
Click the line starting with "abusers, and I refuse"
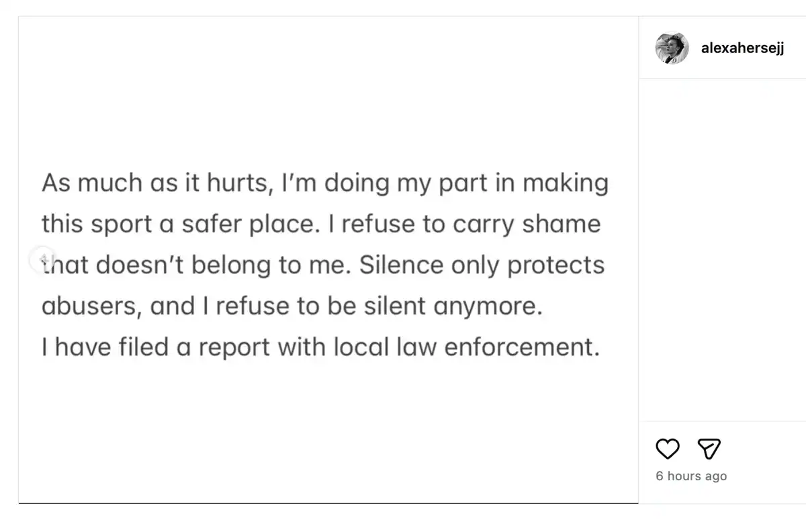pos(291,306)
